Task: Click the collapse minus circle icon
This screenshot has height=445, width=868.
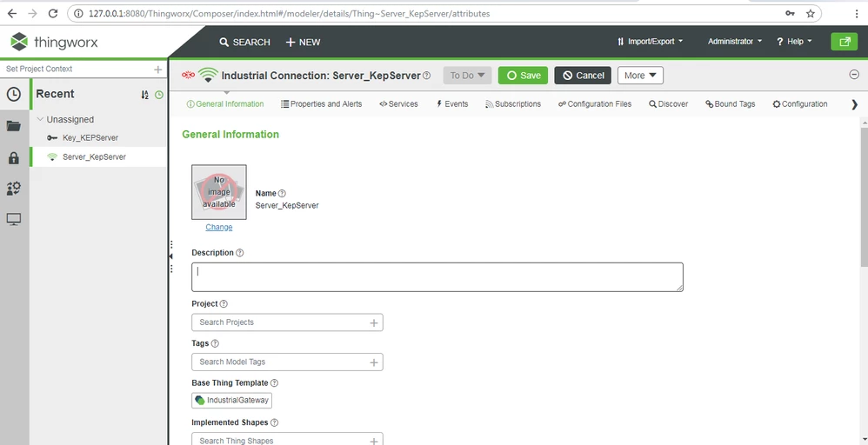Action: [x=854, y=74]
